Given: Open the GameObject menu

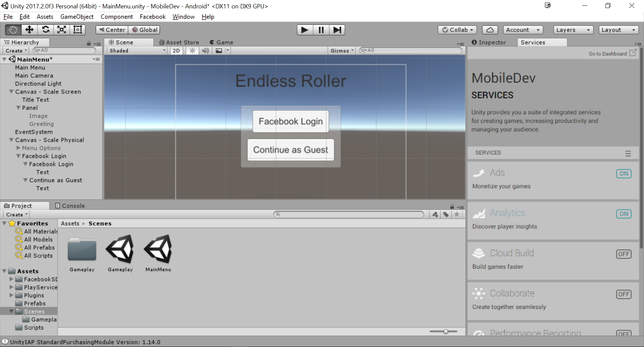Looking at the screenshot, I should pyautogui.click(x=77, y=17).
